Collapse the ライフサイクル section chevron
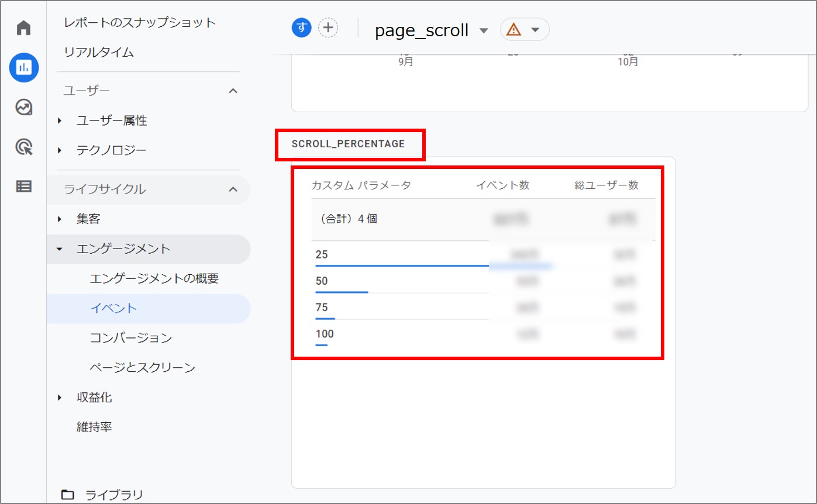 click(233, 189)
